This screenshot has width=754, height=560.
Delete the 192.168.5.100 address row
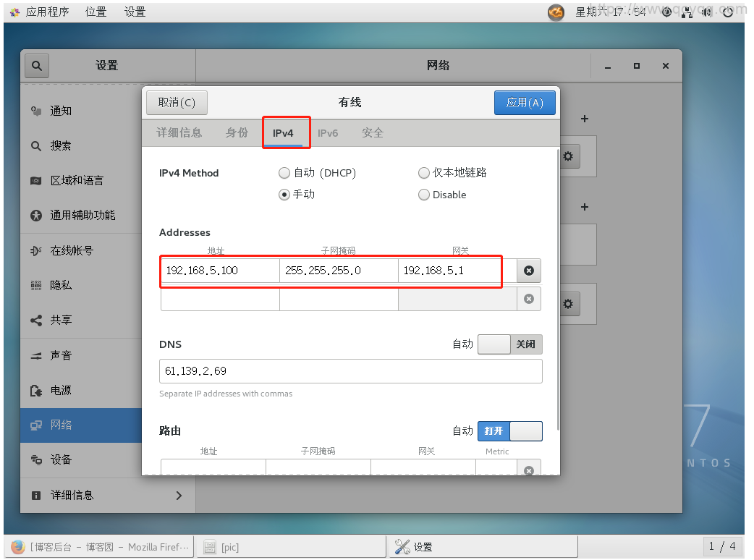click(528, 271)
